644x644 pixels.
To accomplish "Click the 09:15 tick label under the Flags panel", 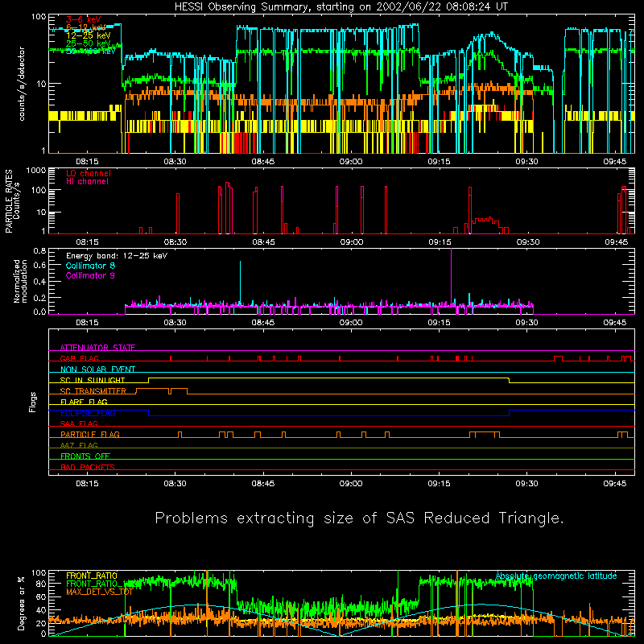I will click(x=439, y=484).
